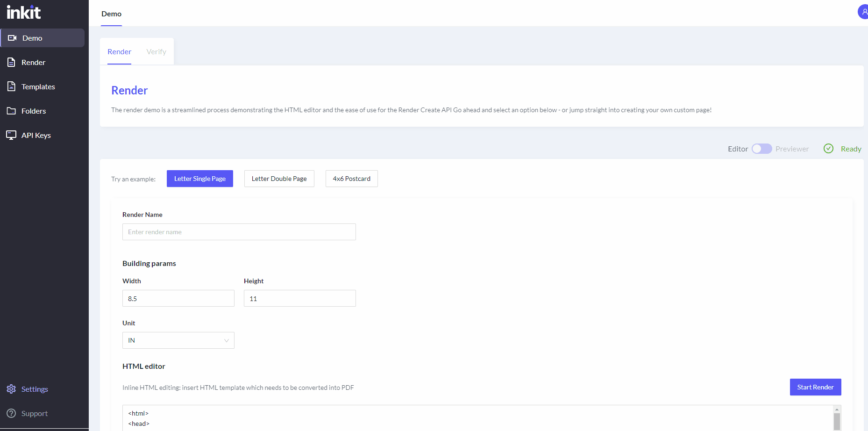The width and height of the screenshot is (868, 431).
Task: Open Settings link in sidebar
Action: (35, 389)
